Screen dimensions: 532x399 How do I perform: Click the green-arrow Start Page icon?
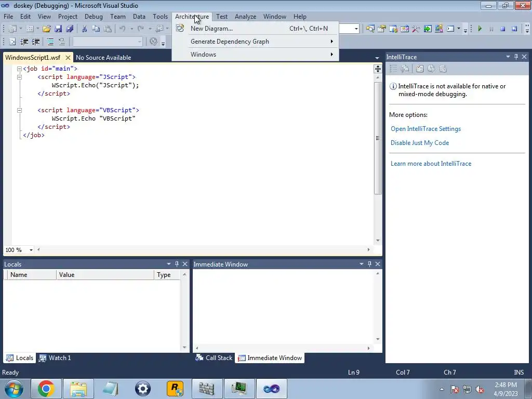pyautogui.click(x=428, y=29)
